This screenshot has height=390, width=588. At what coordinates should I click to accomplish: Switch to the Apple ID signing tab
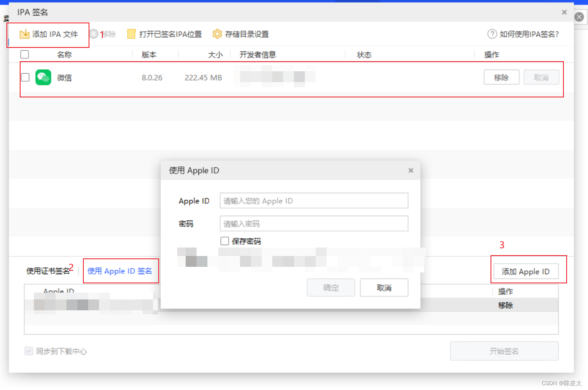[120, 271]
